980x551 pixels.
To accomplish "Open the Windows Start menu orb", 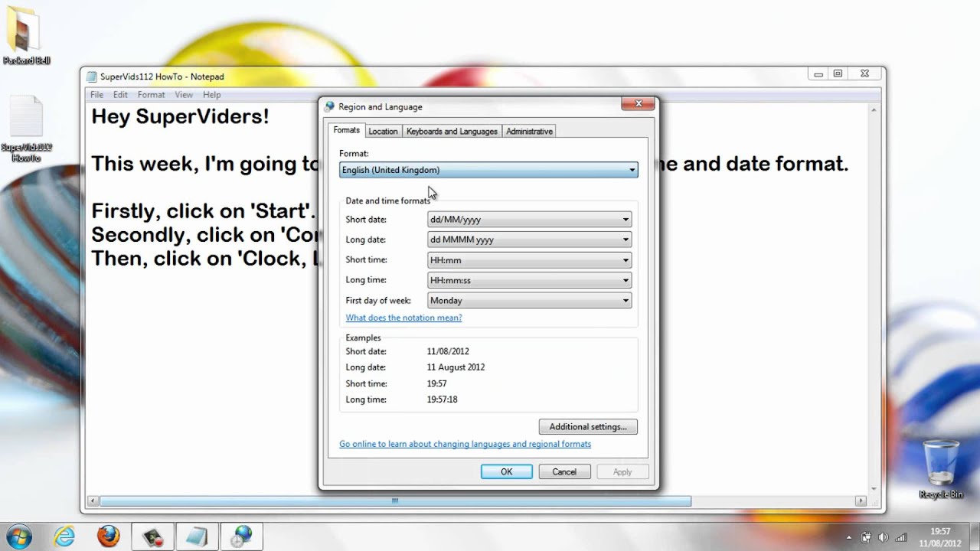I will click(x=18, y=536).
